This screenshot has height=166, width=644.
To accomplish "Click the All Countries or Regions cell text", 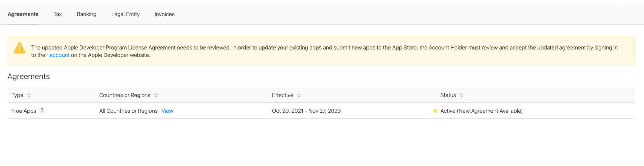I will (128, 111).
